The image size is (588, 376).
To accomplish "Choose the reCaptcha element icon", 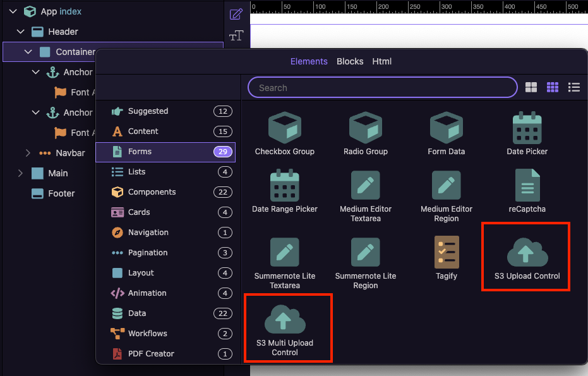I will (x=527, y=185).
